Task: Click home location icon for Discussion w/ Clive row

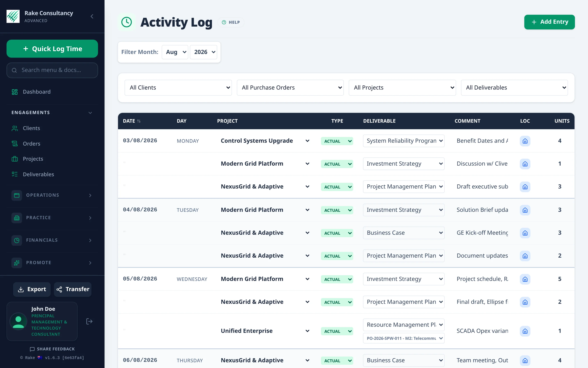Action: [x=525, y=164]
